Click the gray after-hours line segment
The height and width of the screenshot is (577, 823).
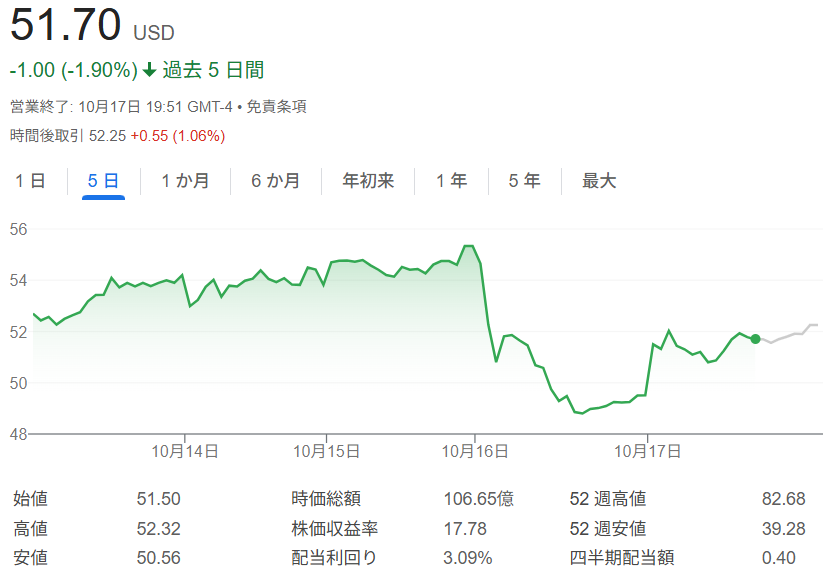[790, 334]
